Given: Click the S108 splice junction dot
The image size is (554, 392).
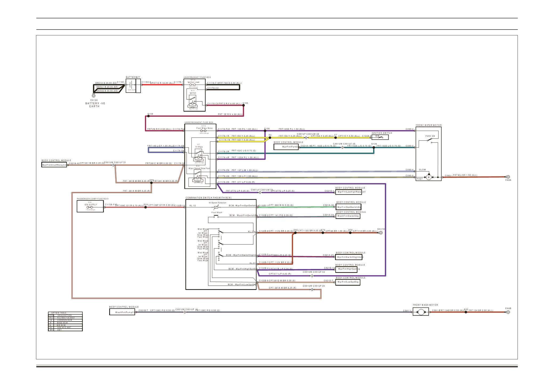Looking at the screenshot, I should (x=265, y=131).
